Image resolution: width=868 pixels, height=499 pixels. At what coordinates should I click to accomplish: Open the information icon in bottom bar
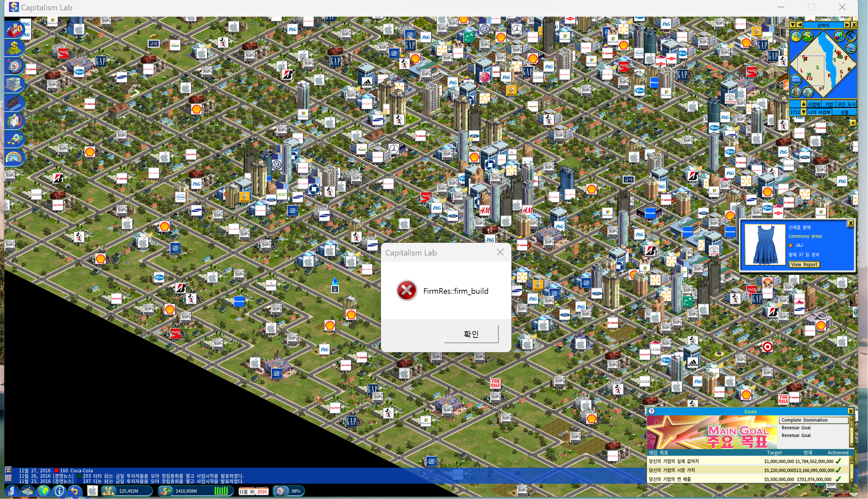[59, 491]
